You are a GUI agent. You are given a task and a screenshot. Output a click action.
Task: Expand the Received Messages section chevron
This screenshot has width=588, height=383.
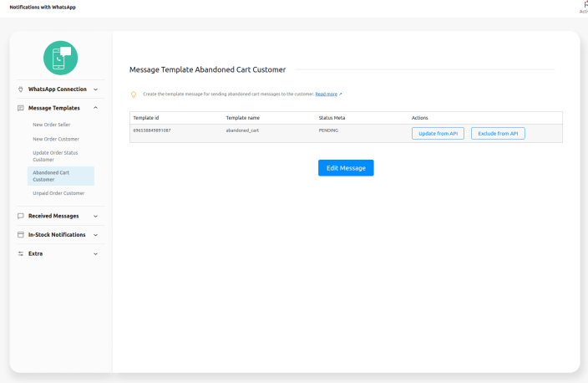click(x=95, y=216)
